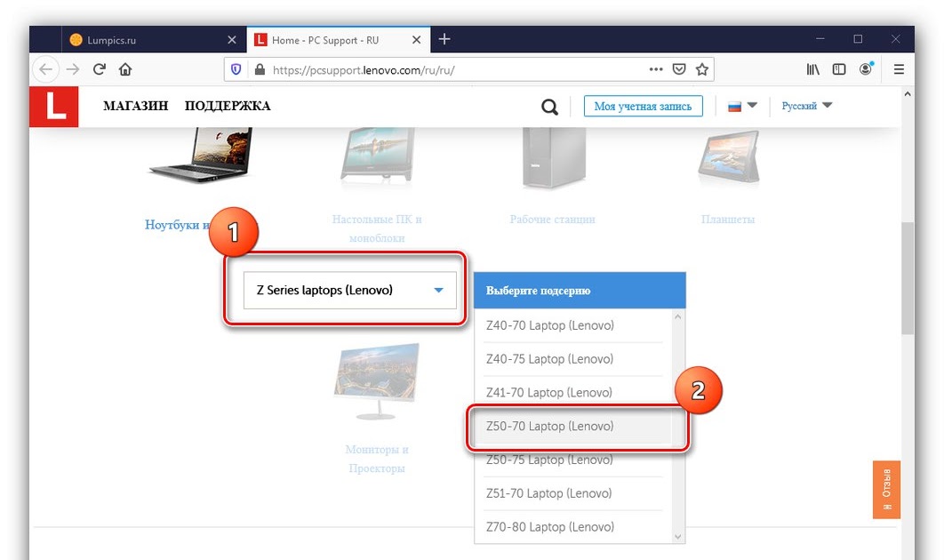Image resolution: width=944 pixels, height=560 pixels.
Task: Select Z50-70 Laptop (Lenovo)
Action: 572,427
